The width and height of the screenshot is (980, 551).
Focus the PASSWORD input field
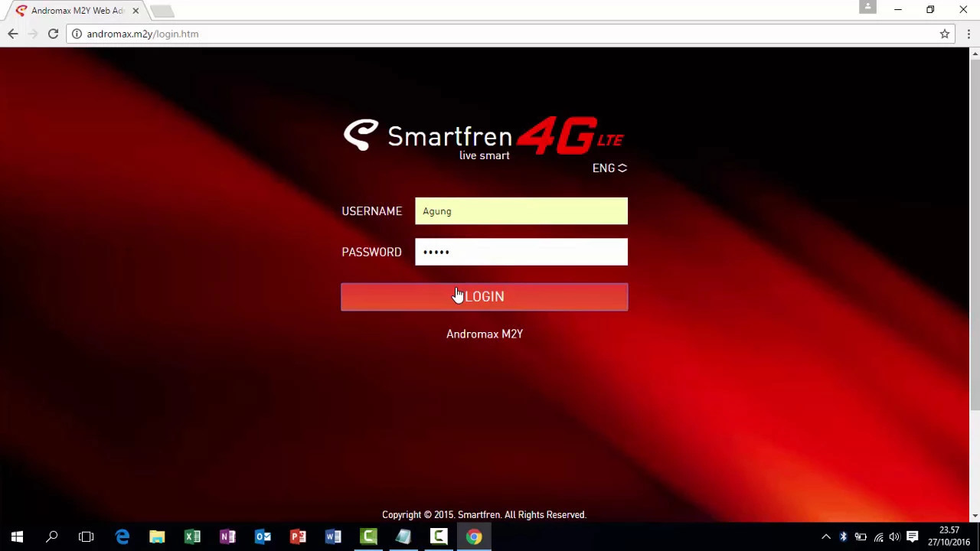[x=521, y=252]
